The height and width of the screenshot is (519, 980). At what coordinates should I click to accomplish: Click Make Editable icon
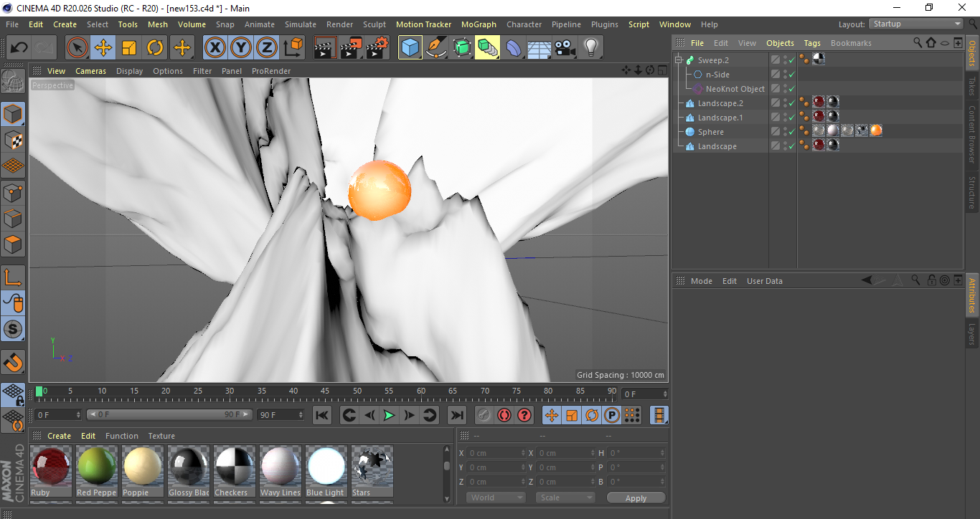(x=13, y=81)
